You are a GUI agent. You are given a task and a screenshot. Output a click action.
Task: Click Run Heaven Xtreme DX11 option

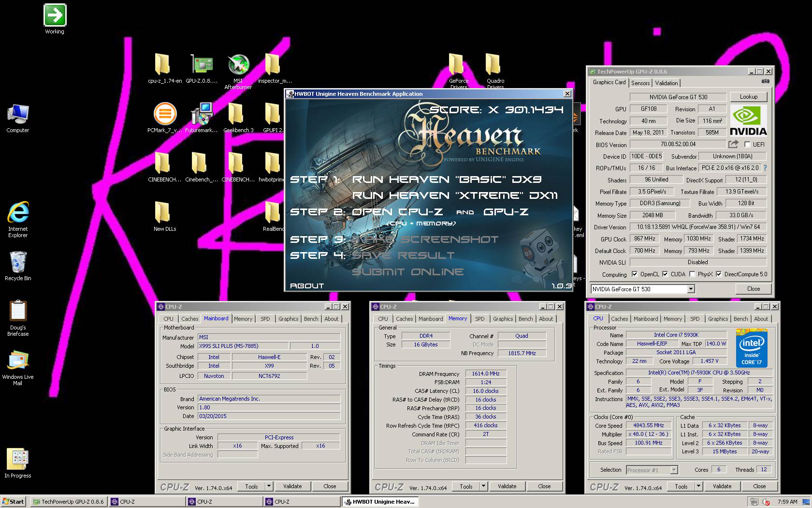point(455,195)
